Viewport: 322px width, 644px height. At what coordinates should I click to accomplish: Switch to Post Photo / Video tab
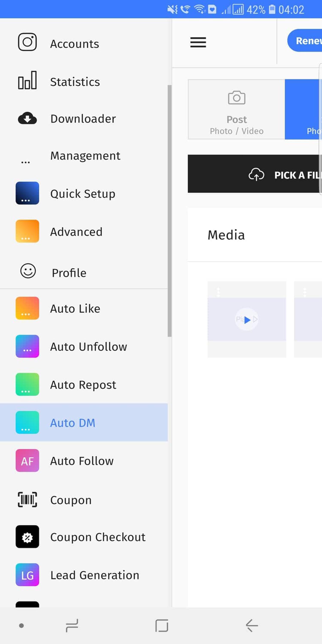click(237, 109)
